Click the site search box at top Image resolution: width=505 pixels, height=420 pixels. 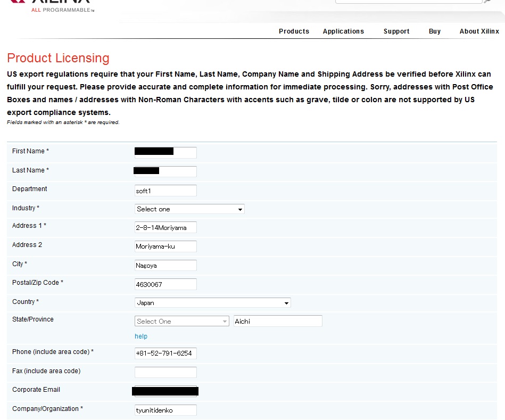coord(408,2)
